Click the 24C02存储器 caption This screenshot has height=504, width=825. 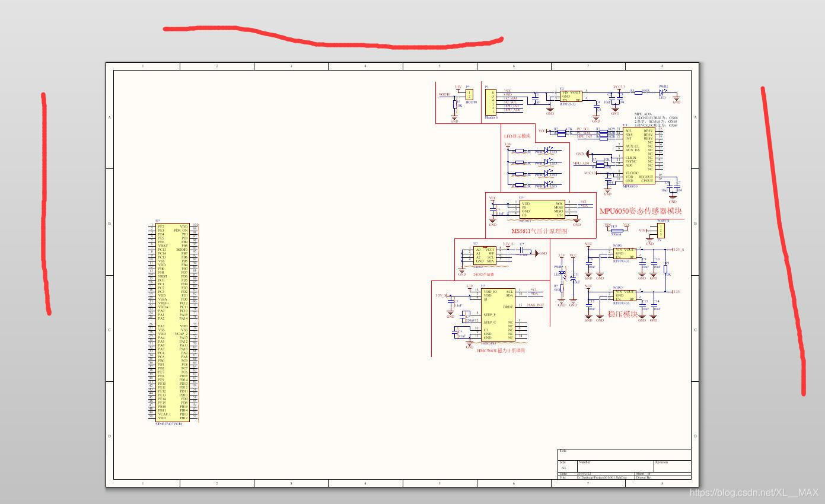tap(483, 275)
